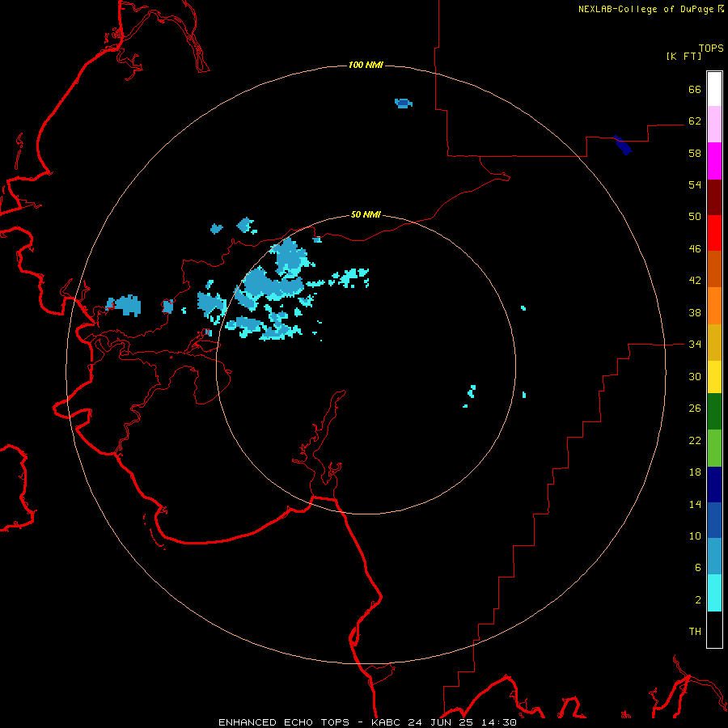The image size is (728, 728).
Task: Click the medium blue legend swatch
Action: [714, 520]
